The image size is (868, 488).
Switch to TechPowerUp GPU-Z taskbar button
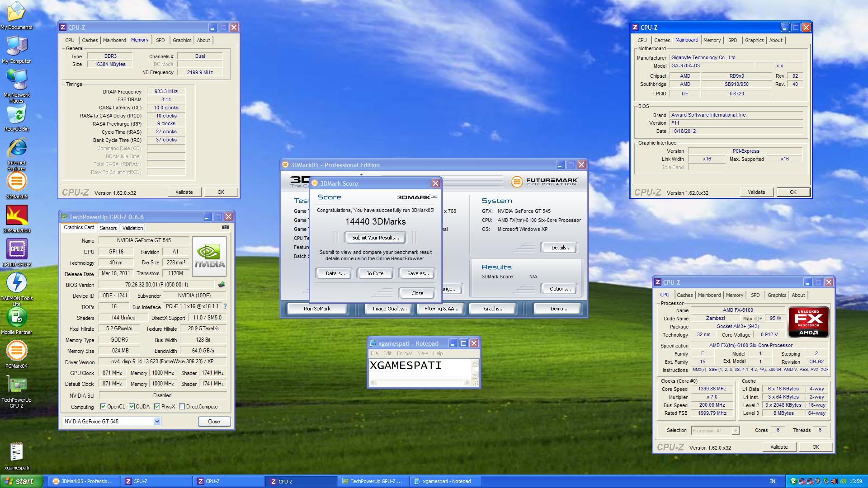373,481
